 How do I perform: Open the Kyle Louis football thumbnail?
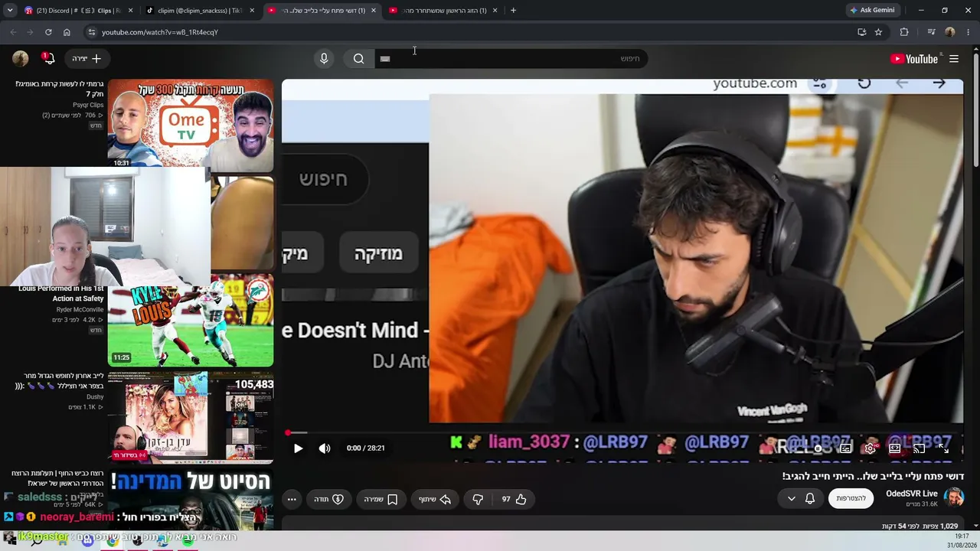tap(191, 321)
